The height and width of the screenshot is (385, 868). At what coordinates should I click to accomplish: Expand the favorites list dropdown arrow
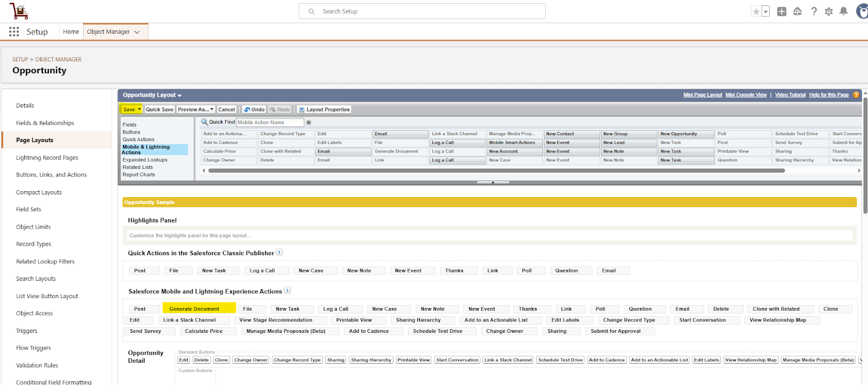tap(765, 11)
